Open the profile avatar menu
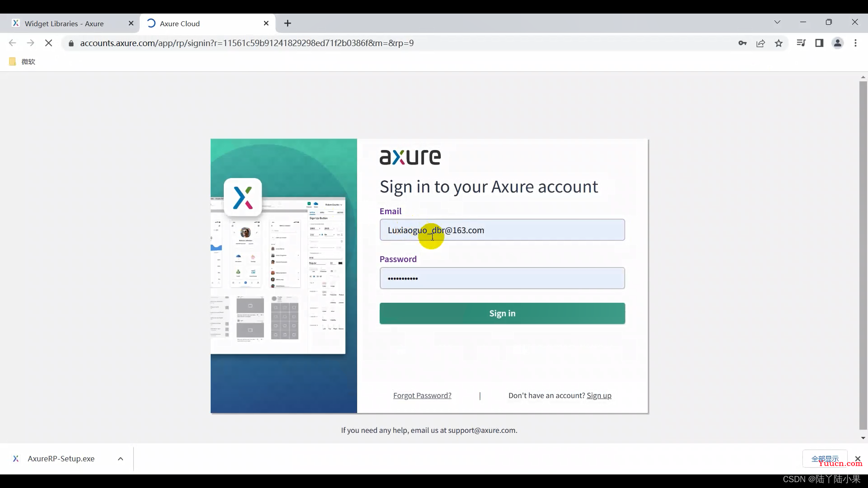The image size is (868, 488). [x=838, y=43]
